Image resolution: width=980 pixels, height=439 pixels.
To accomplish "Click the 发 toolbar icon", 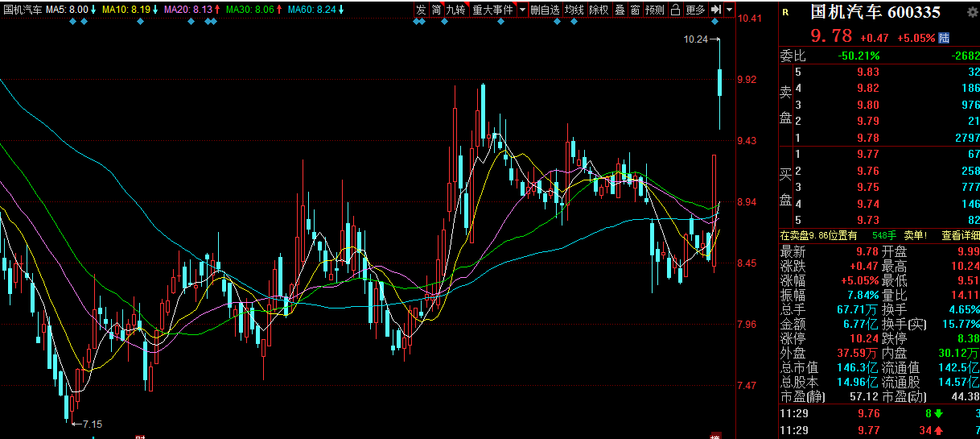I will click(x=421, y=10).
